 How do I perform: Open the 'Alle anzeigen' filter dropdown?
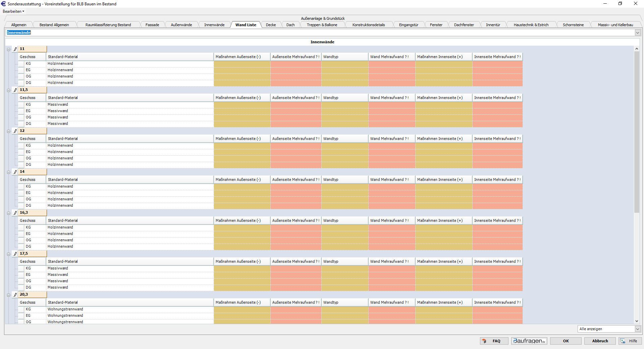pos(637,329)
